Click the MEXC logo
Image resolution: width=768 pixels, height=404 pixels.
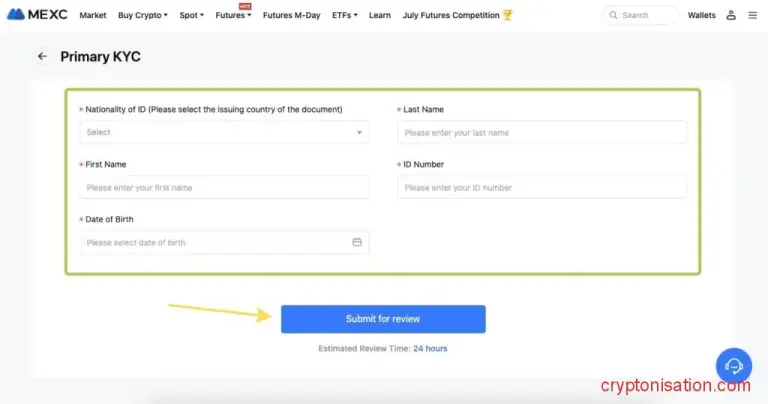[37, 15]
